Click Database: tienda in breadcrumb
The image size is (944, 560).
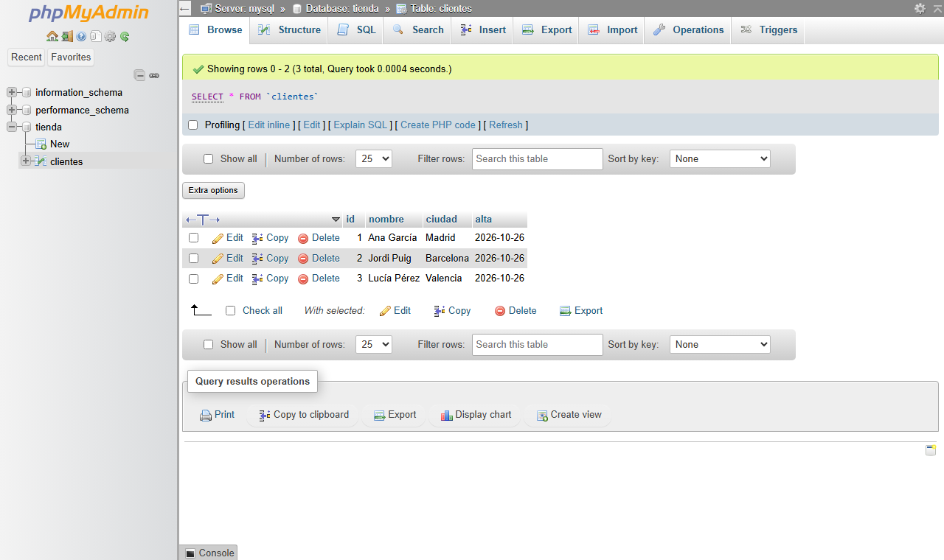pyautogui.click(x=342, y=9)
